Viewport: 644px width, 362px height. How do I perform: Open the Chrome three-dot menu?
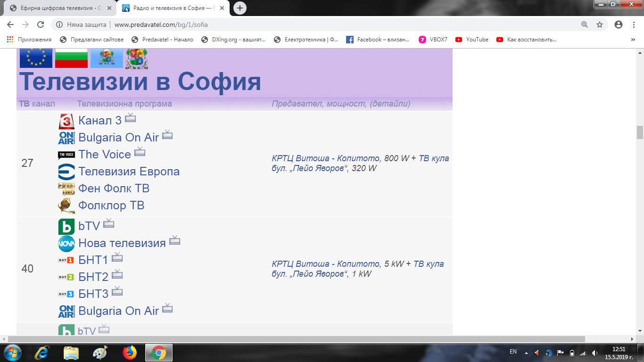[634, 25]
